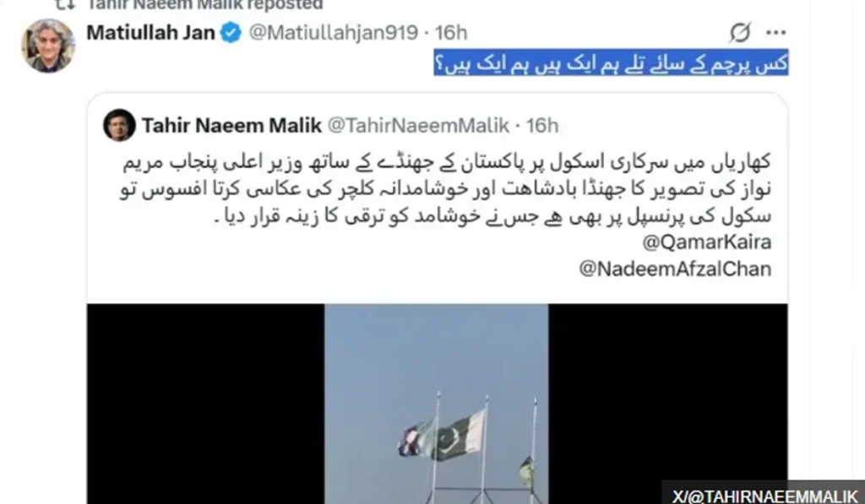Click the 16h timestamp on Matiullah Jan's tweet
This screenshot has height=504, width=865.
pos(451,33)
